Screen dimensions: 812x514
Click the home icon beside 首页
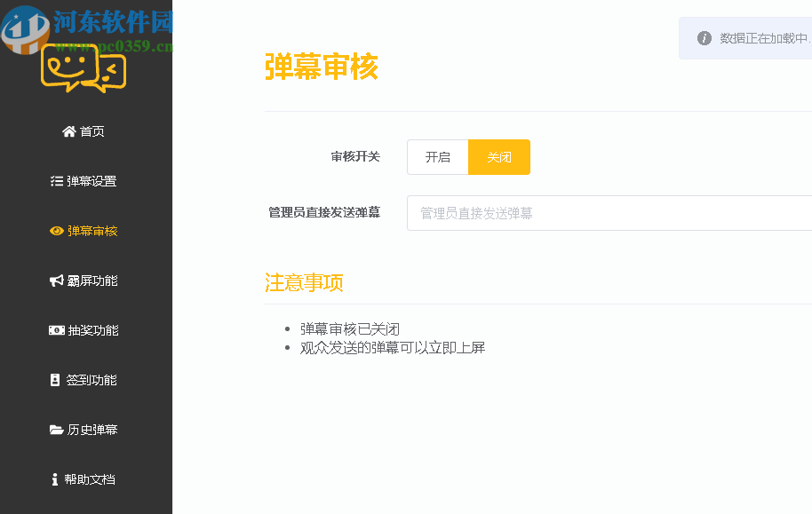69,130
